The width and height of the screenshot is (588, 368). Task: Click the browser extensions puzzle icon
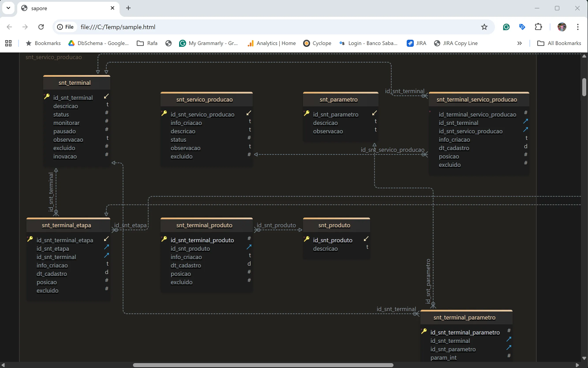[539, 27]
